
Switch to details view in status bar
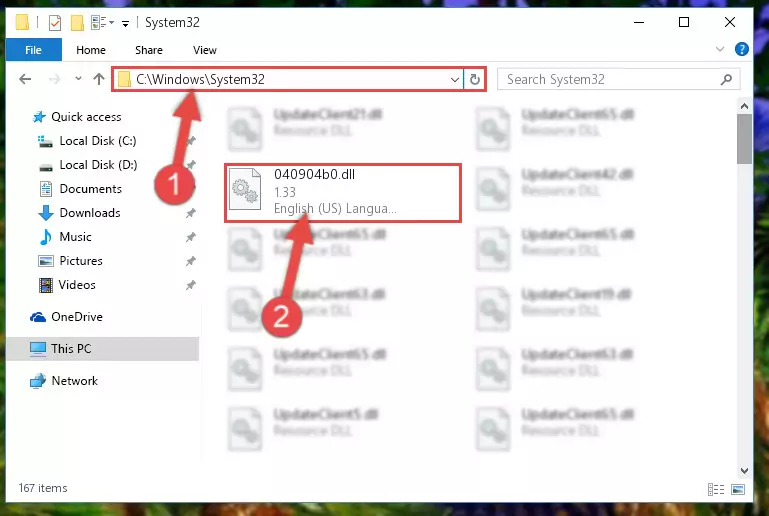[x=716, y=489]
